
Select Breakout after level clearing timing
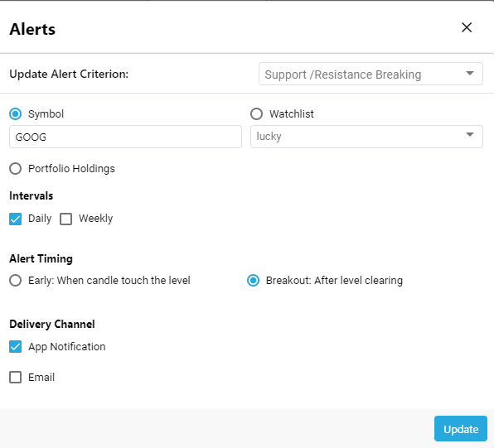(254, 280)
